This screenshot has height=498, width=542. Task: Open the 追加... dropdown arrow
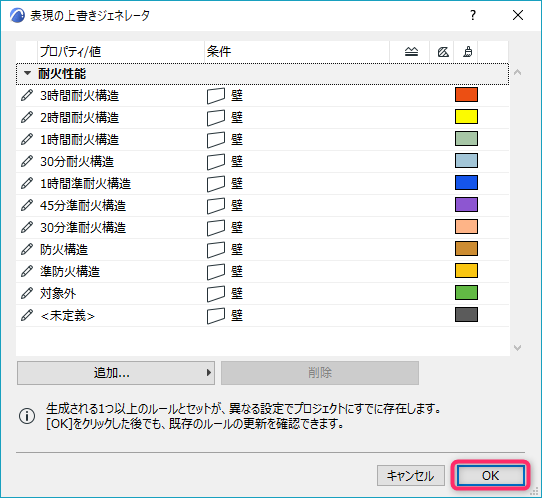pos(208,373)
